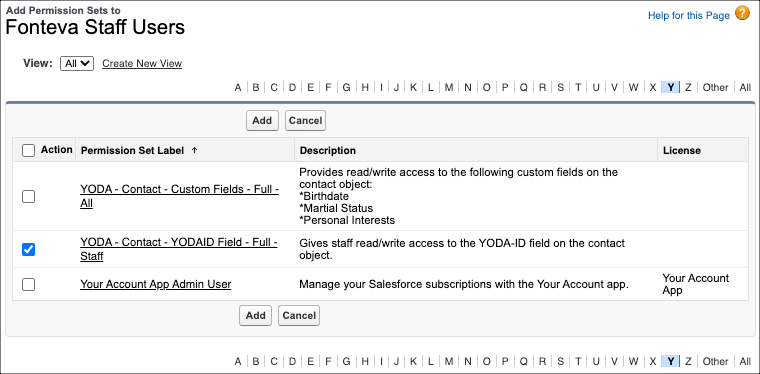Click the bottom Add button

(x=255, y=315)
